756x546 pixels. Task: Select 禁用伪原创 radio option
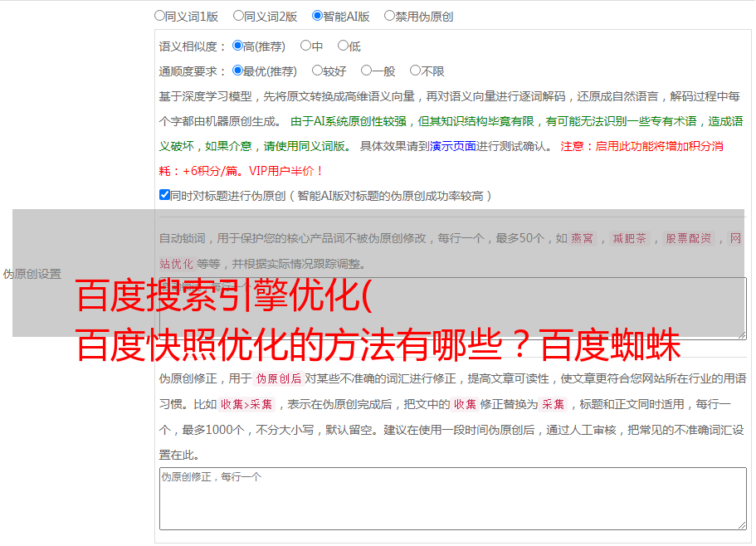[x=389, y=16]
